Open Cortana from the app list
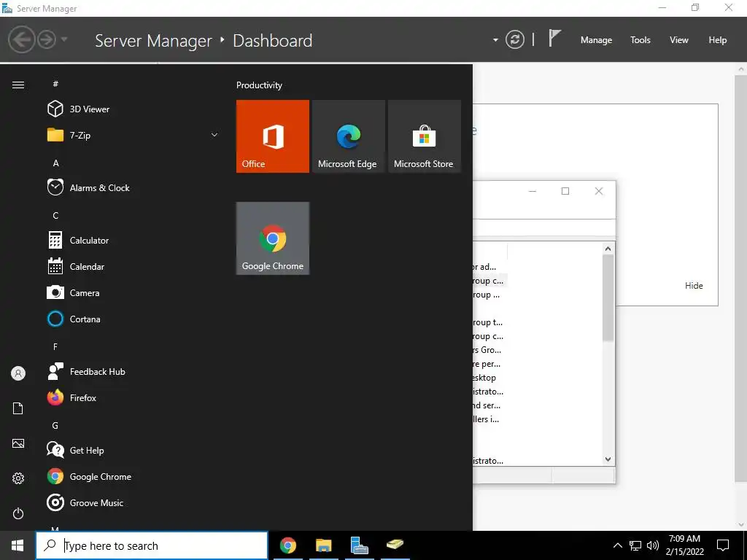The width and height of the screenshot is (747, 560). click(133, 319)
